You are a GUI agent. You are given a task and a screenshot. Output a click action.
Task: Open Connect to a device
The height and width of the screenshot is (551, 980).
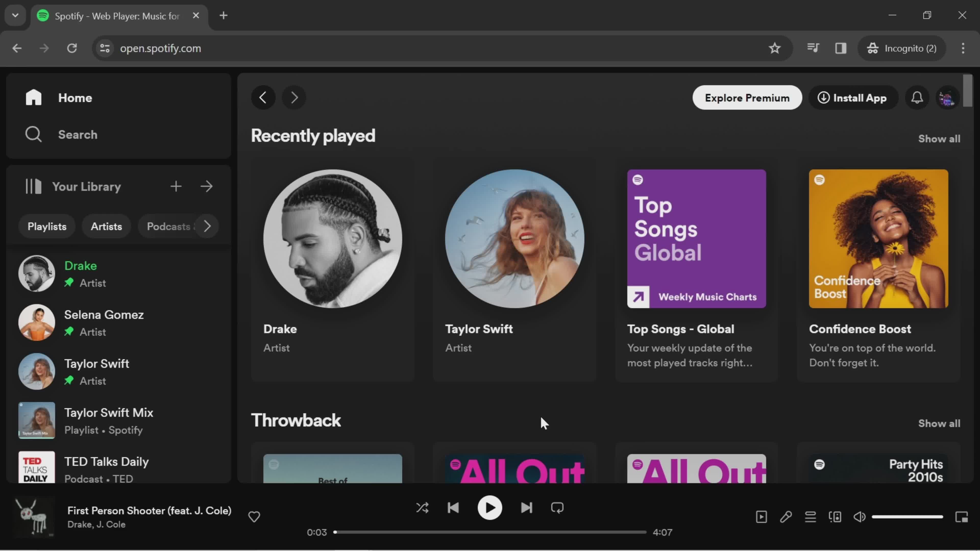pos(835,517)
